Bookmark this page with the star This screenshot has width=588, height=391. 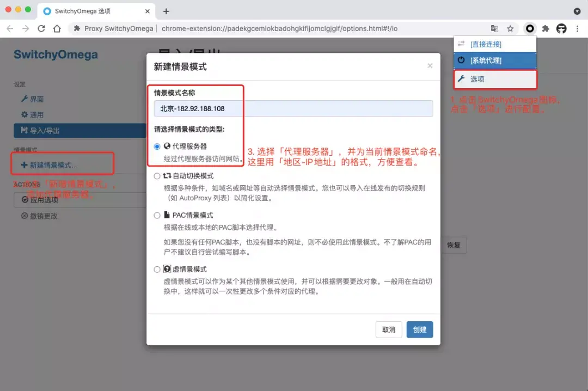tap(510, 28)
